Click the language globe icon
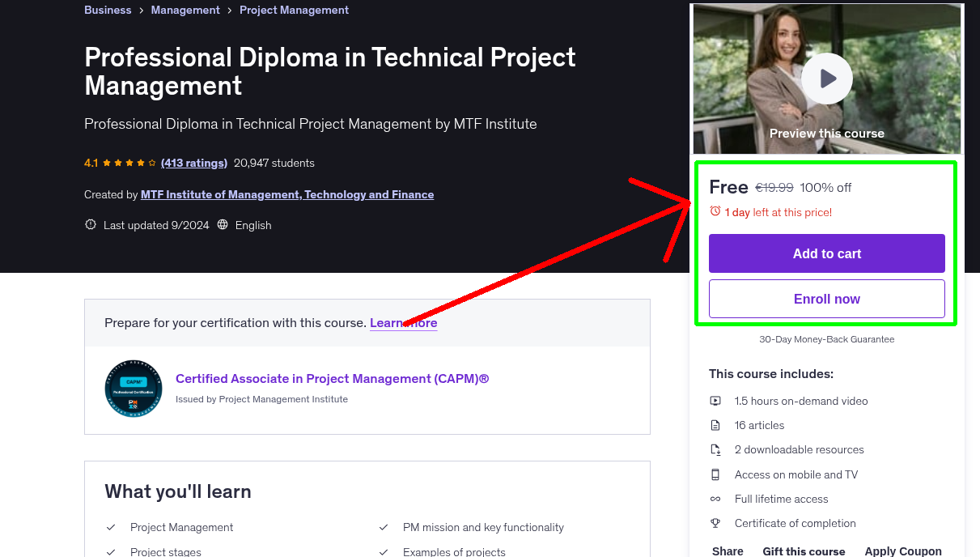 pyautogui.click(x=223, y=225)
